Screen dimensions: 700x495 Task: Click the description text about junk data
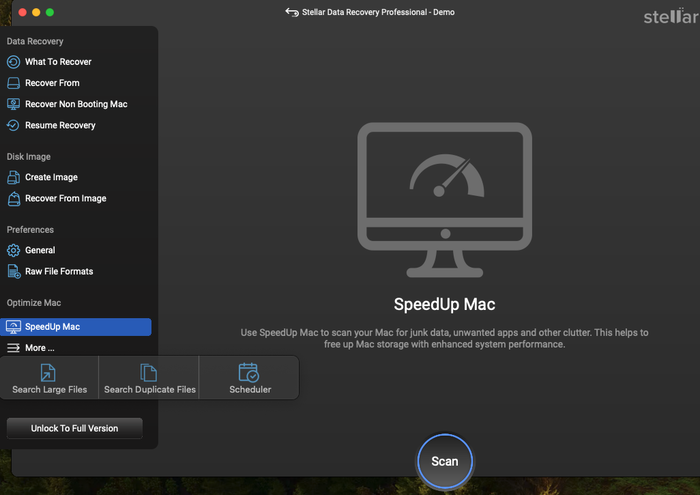[x=445, y=338]
